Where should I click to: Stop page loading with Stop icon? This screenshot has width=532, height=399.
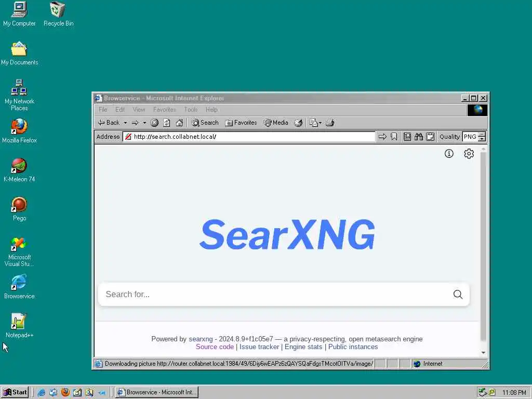(154, 123)
